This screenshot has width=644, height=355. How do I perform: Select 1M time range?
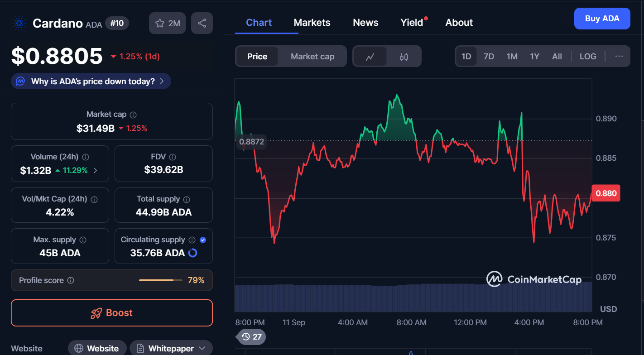(512, 57)
